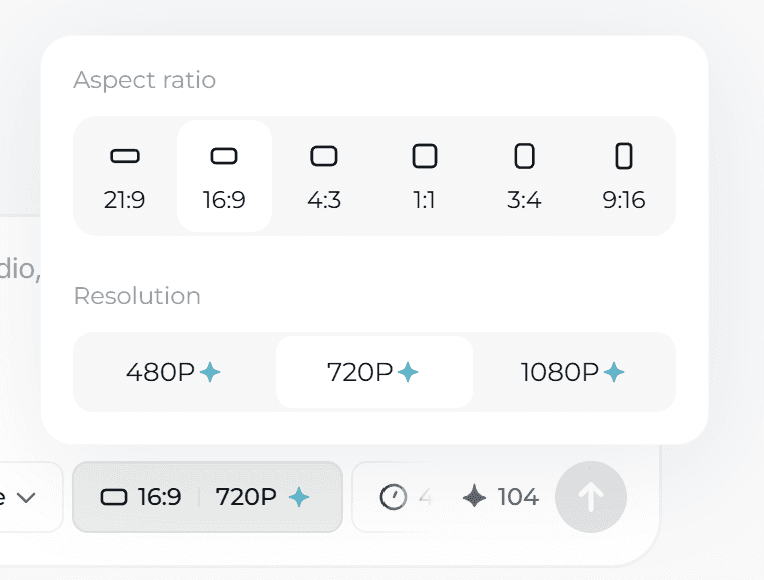Select the 1:1 square icon
The width and height of the screenshot is (764, 580).
pos(424,156)
